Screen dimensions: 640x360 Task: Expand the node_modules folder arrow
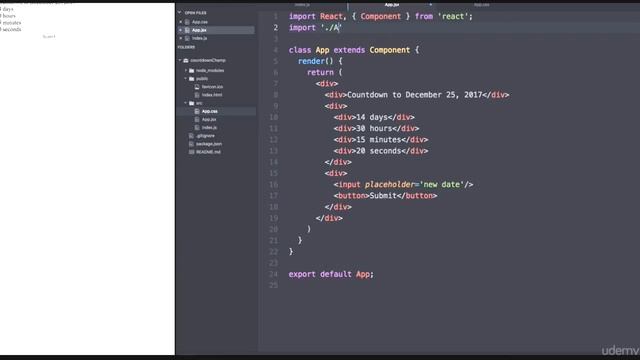point(186,71)
